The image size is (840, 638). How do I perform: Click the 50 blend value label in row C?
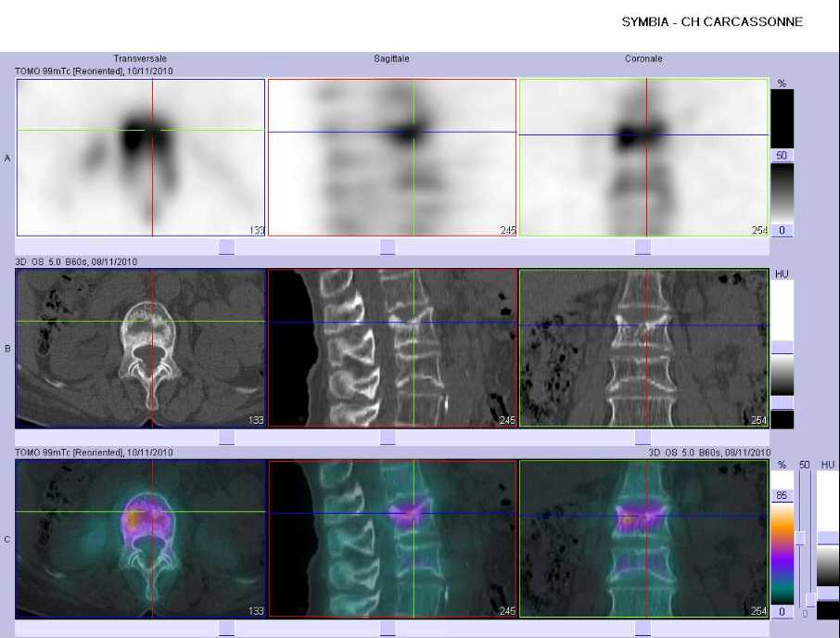pyautogui.click(x=804, y=465)
